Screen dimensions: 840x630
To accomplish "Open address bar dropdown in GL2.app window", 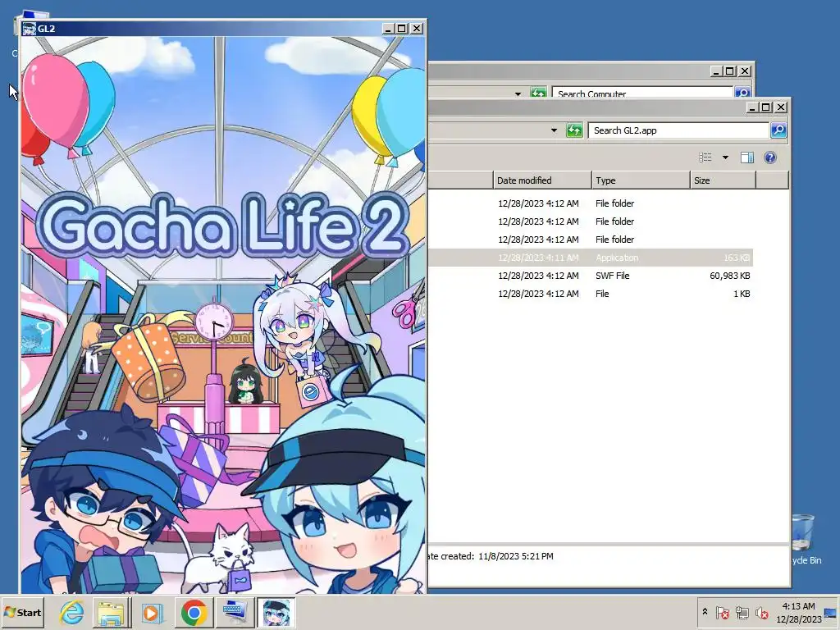I will (554, 130).
